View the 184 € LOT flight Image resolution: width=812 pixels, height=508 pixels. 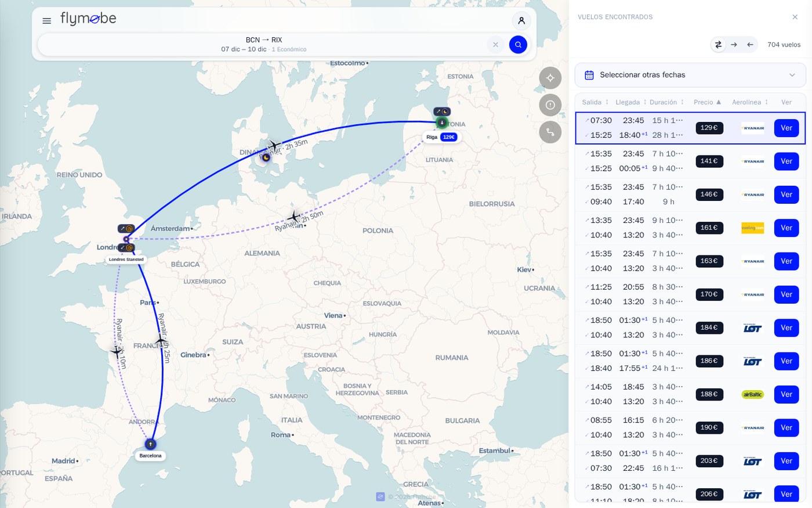point(786,328)
